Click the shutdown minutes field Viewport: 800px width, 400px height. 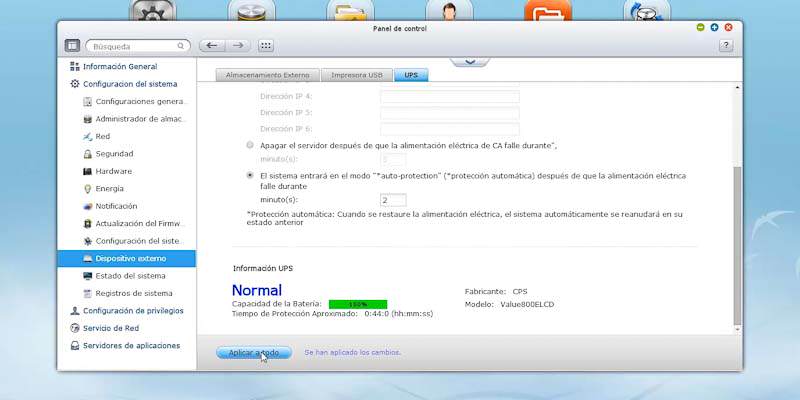point(393,160)
